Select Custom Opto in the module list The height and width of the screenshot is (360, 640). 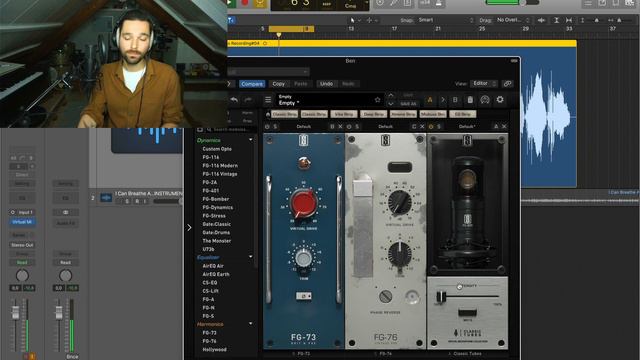click(x=217, y=149)
